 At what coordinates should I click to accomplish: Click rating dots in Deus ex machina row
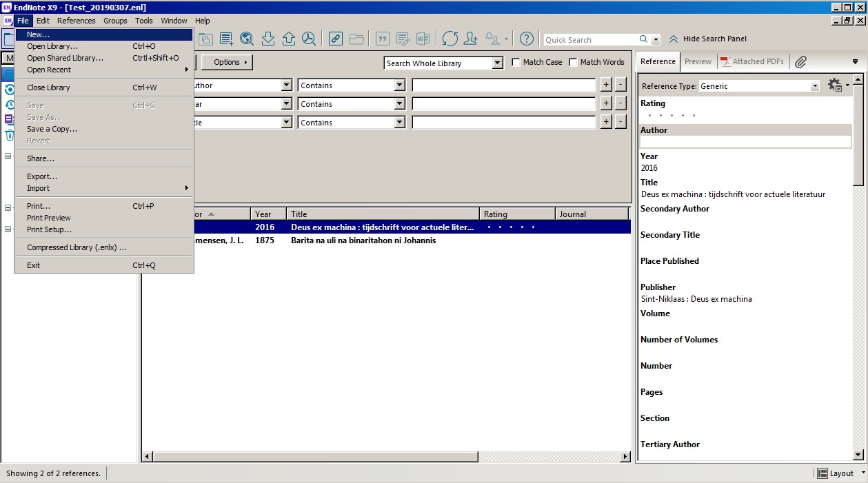pyautogui.click(x=511, y=227)
